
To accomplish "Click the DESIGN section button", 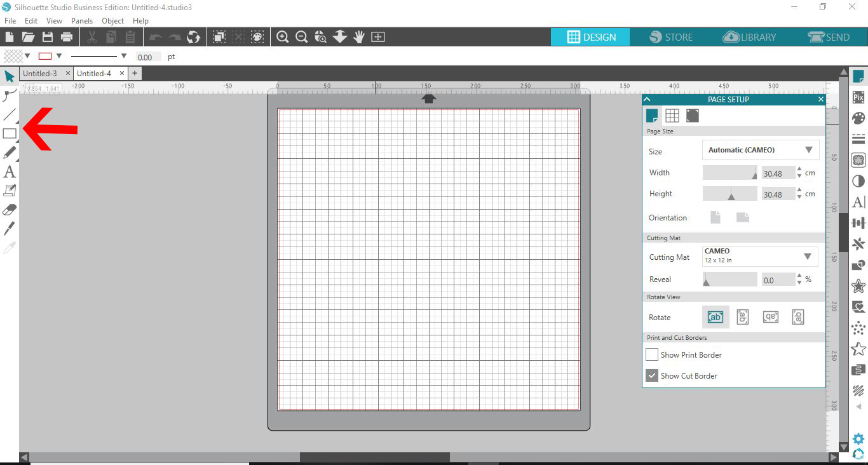I will click(590, 37).
